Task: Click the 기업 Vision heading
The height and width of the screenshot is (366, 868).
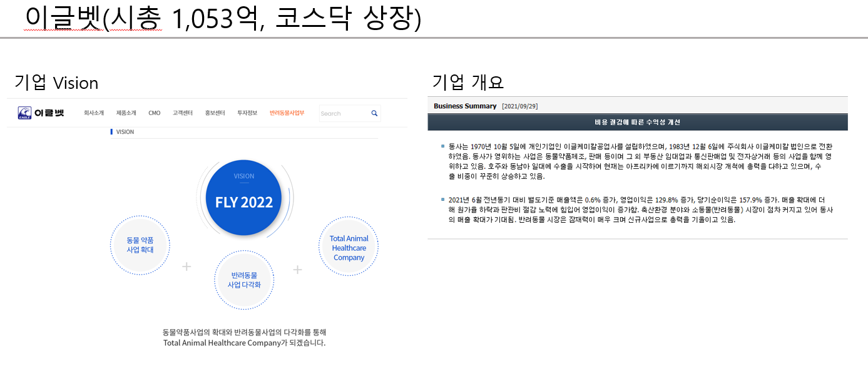Action: click(56, 83)
